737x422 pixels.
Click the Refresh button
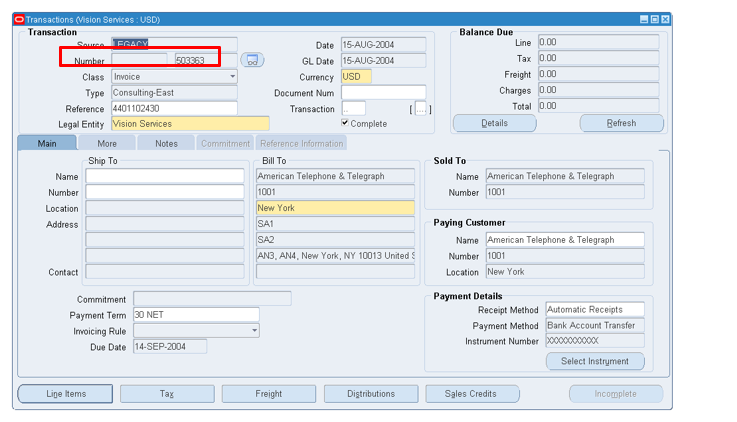click(621, 123)
